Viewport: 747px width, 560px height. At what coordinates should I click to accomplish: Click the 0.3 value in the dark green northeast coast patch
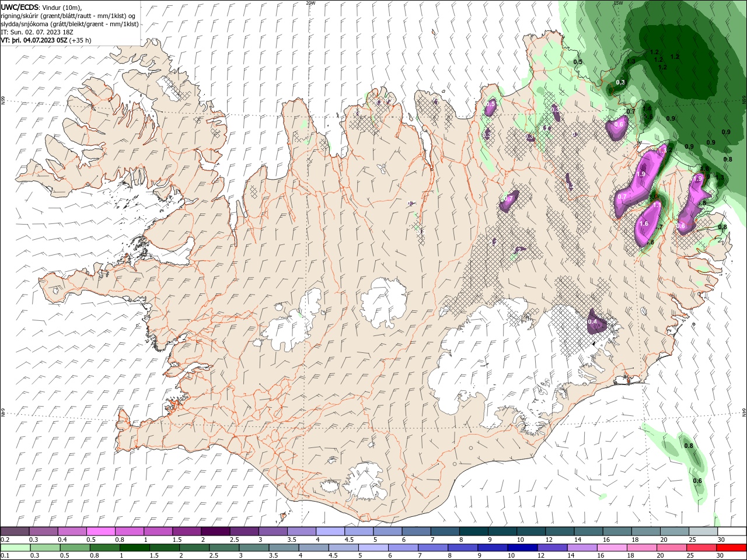(x=620, y=82)
